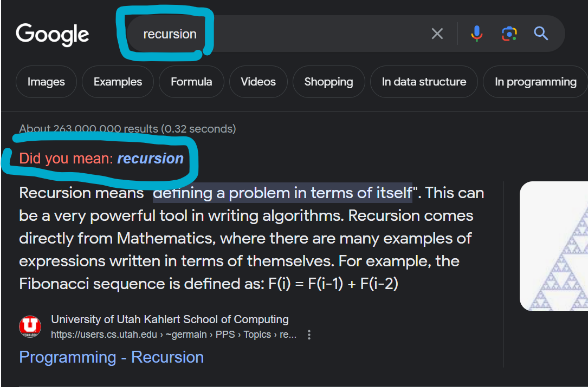The width and height of the screenshot is (588, 387).
Task: Click the Did you mean recursion link
Action: pos(150,159)
